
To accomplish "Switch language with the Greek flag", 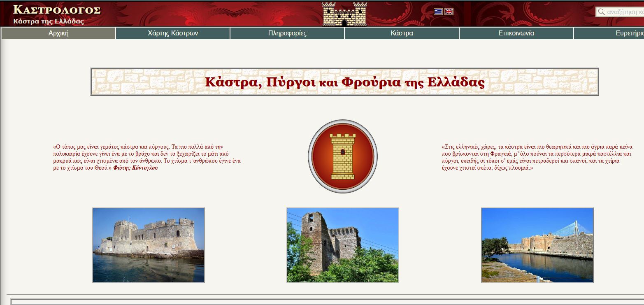I will click(x=438, y=12).
